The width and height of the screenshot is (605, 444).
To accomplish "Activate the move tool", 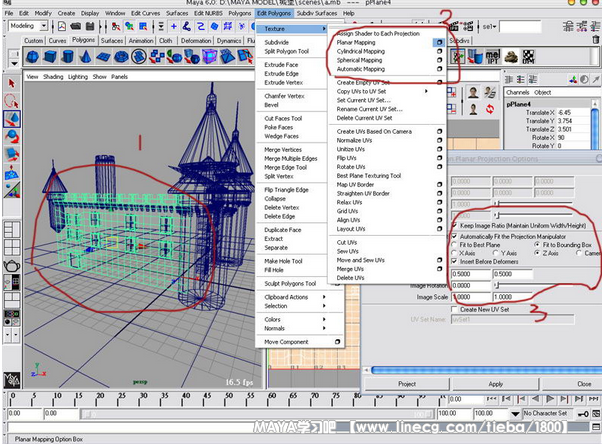I will click(x=12, y=119).
